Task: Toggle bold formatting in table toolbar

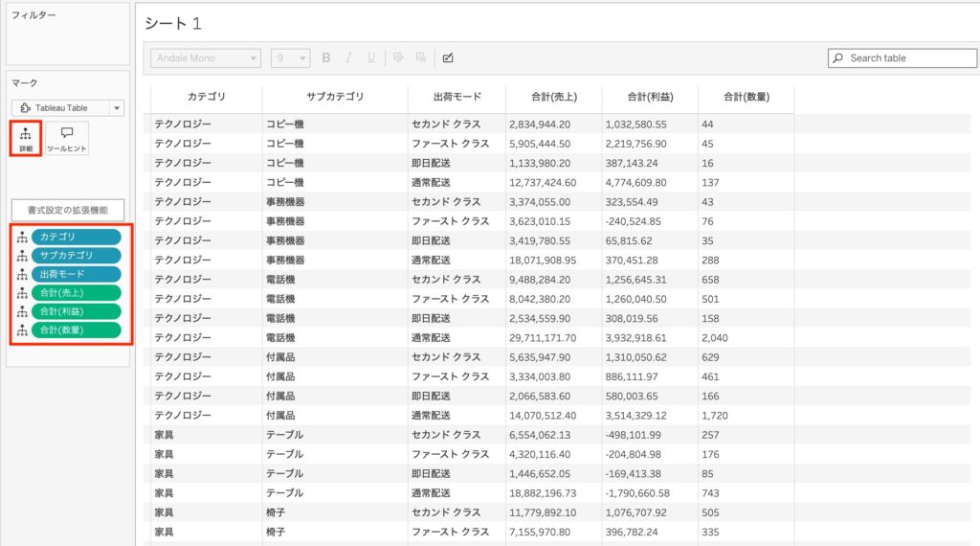Action: [325, 57]
